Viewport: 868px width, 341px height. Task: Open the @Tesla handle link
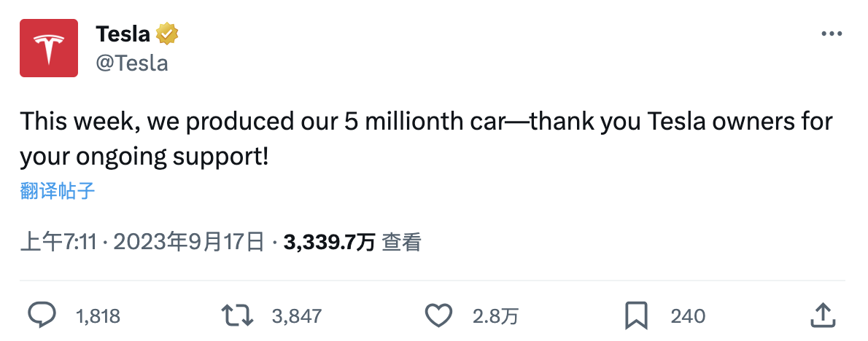[x=132, y=63]
